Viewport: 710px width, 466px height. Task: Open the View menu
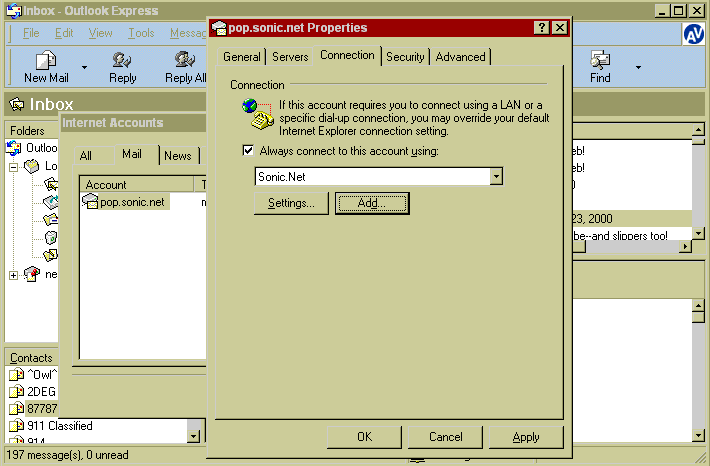(x=100, y=33)
